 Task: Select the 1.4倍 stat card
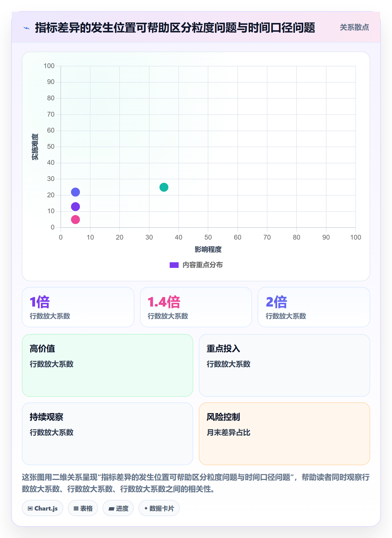196,307
